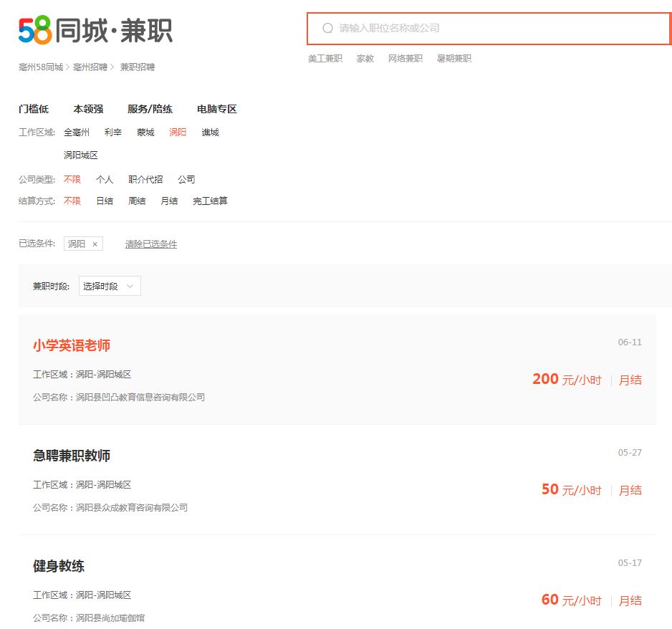The image size is (672, 629).
Task: Open the 急聘兼职教师 job posting
Action: tap(72, 456)
